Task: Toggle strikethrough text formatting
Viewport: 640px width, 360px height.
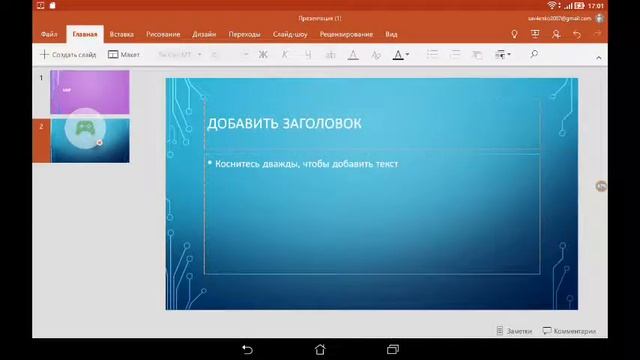Action: point(330,55)
